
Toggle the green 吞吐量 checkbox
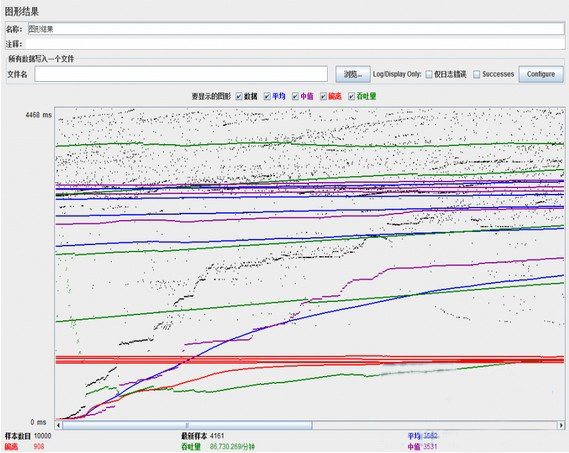coord(351,96)
